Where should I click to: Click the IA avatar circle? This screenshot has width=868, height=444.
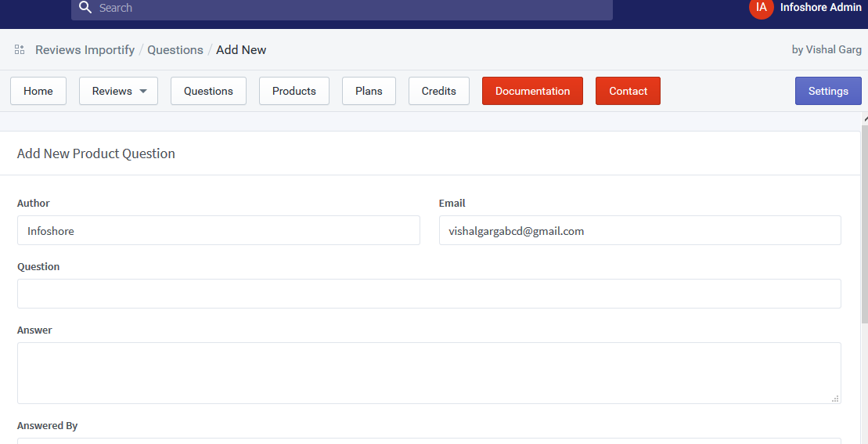coord(761,8)
